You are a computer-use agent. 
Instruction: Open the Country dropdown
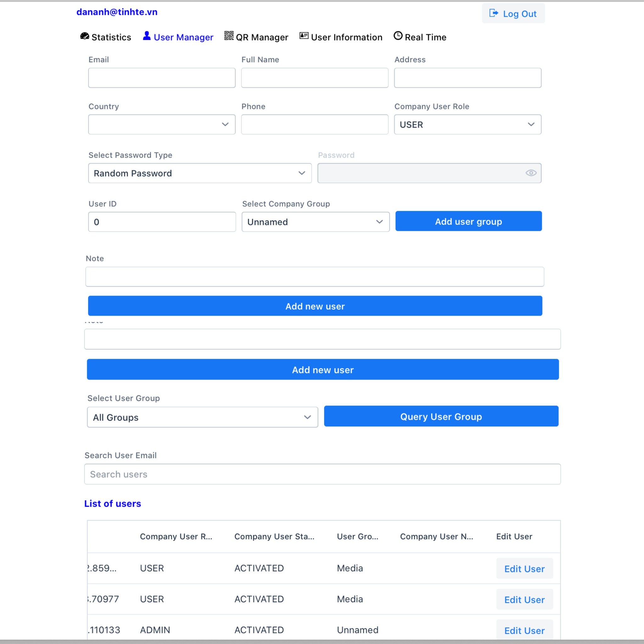click(x=162, y=124)
